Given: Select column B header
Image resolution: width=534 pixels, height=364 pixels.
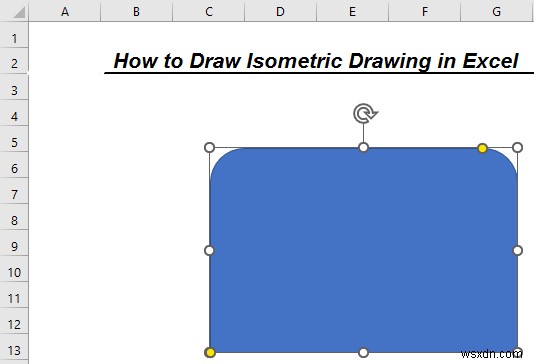Looking at the screenshot, I should [137, 11].
